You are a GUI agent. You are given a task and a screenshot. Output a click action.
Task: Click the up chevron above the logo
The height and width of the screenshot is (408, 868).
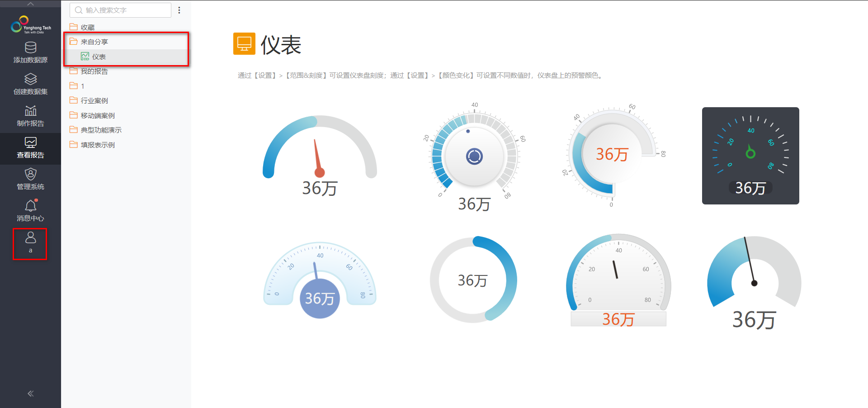pyautogui.click(x=30, y=4)
